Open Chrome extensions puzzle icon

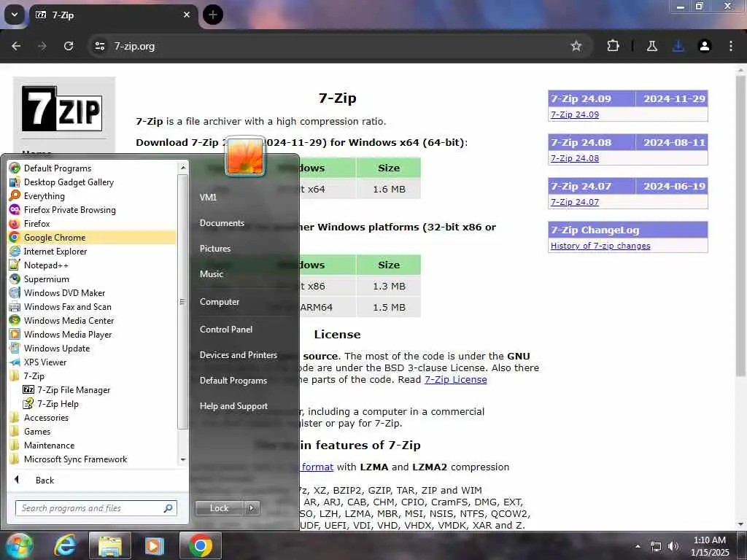pyautogui.click(x=613, y=46)
